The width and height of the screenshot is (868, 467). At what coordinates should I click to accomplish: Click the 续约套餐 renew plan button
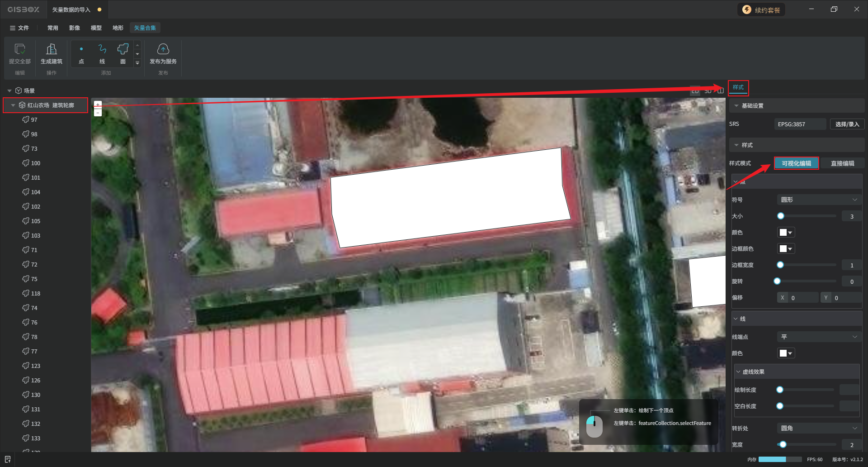[x=762, y=10]
